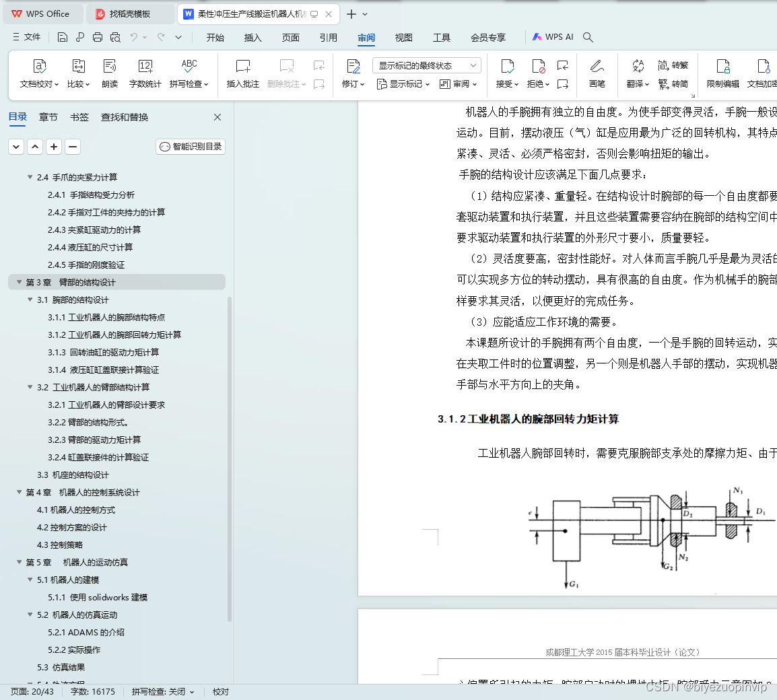Image resolution: width=777 pixels, height=700 pixels.
Task: Click the print preview icon
Action: click(115, 37)
